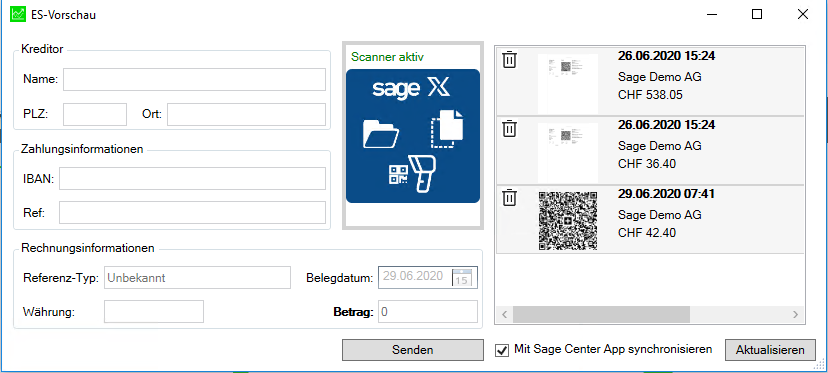Delete the CHF 538.05 scan entry

tap(509, 59)
